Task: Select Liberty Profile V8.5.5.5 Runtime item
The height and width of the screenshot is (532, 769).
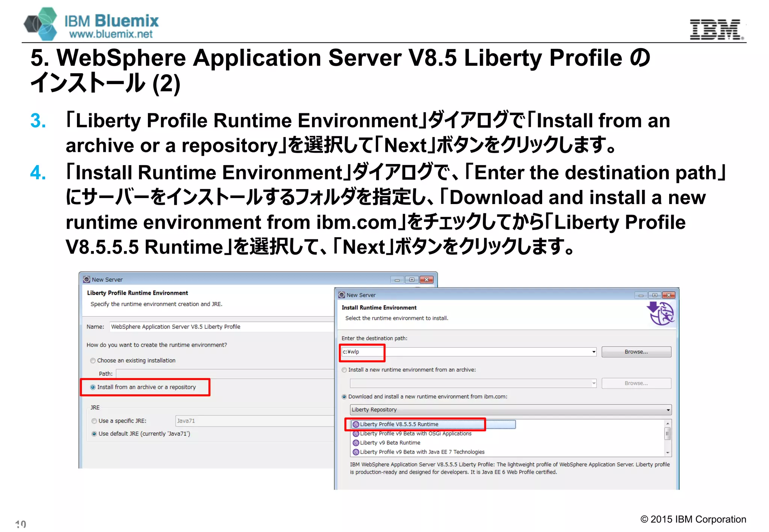Action: pos(433,424)
